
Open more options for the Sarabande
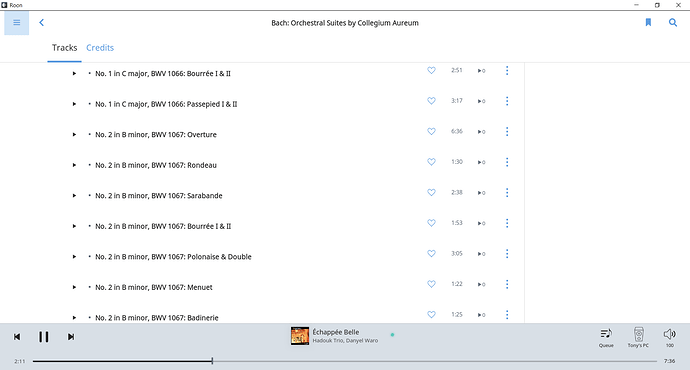point(507,193)
